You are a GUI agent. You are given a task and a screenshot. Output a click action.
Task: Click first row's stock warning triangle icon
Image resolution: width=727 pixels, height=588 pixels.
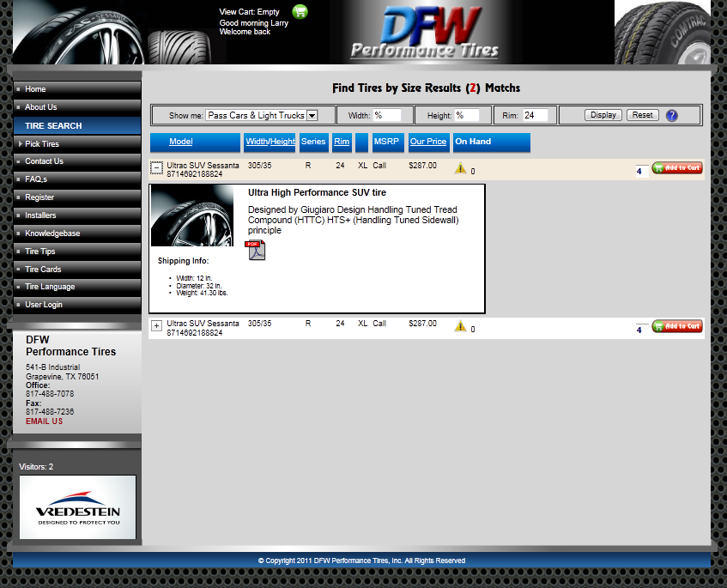tap(460, 168)
